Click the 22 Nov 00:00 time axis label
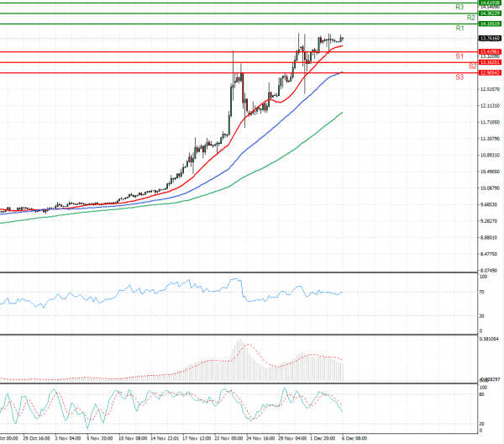Image resolution: width=504 pixels, height=444 pixels. (229, 438)
